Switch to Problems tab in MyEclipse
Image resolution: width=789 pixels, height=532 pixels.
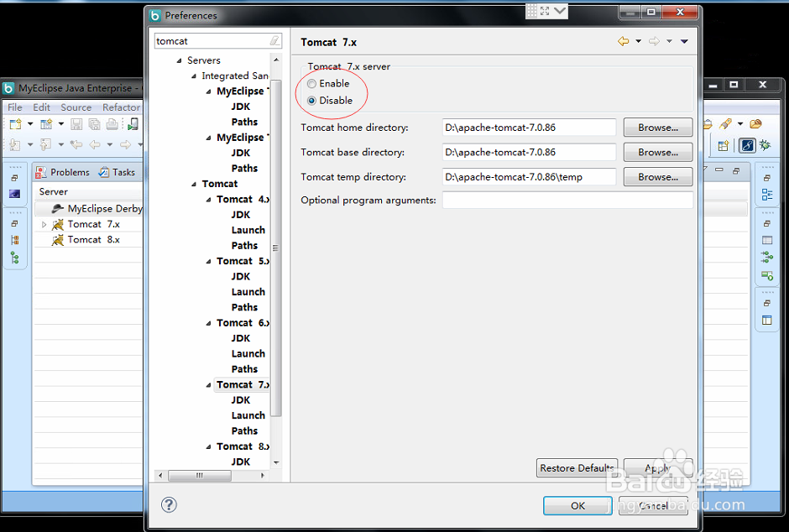click(x=63, y=173)
